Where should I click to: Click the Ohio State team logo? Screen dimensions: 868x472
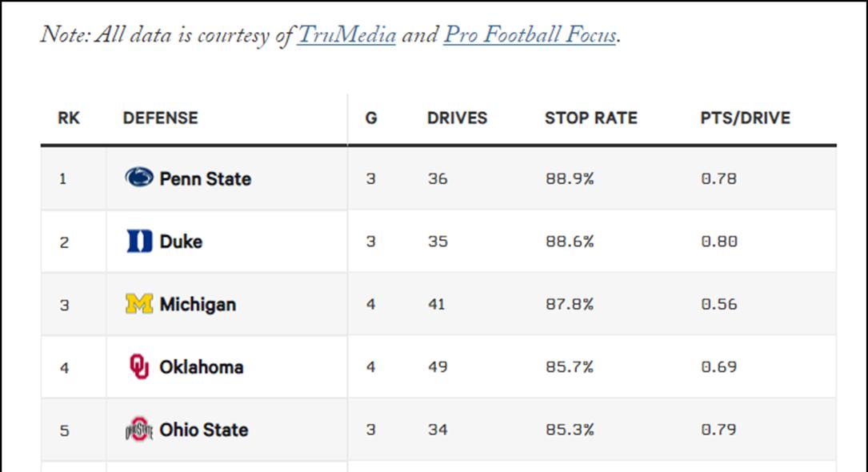point(139,430)
